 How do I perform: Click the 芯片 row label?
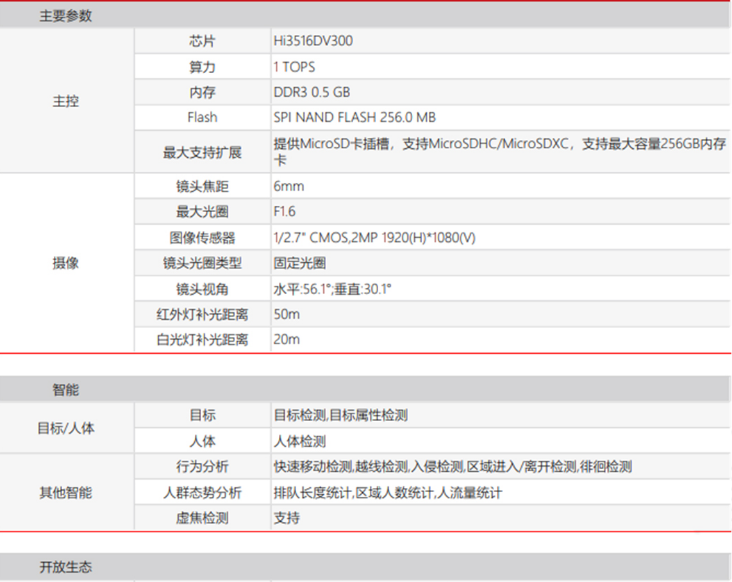coord(202,41)
